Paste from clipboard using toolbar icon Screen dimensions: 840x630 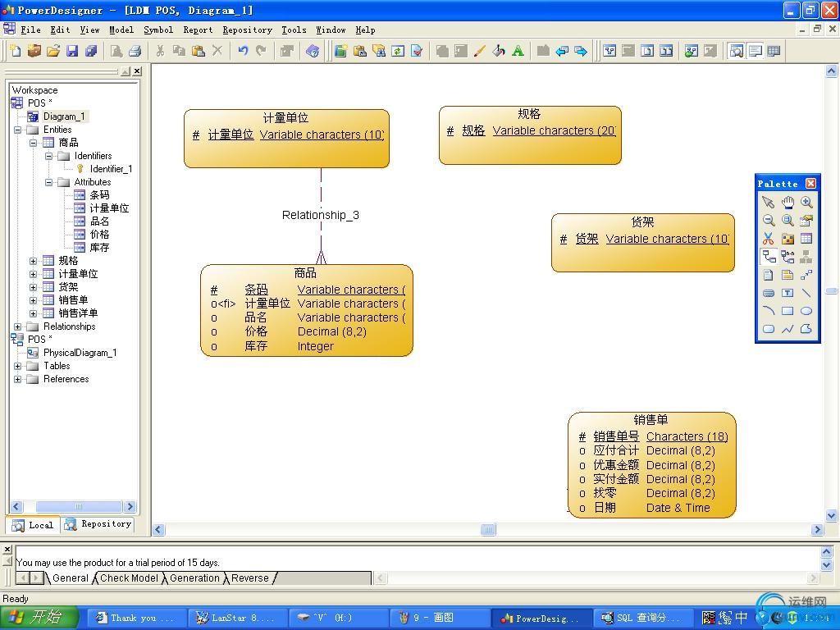coord(199,51)
